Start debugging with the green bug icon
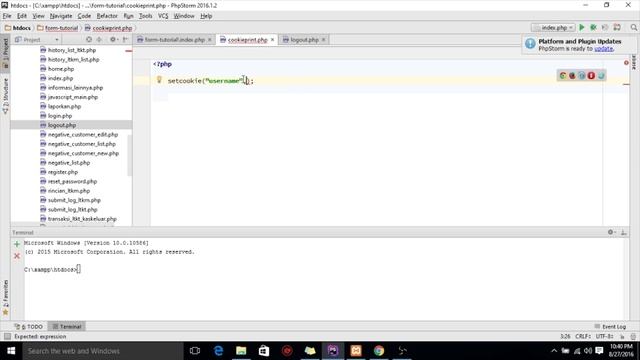Screen dimensions: 640x360 click(593, 27)
